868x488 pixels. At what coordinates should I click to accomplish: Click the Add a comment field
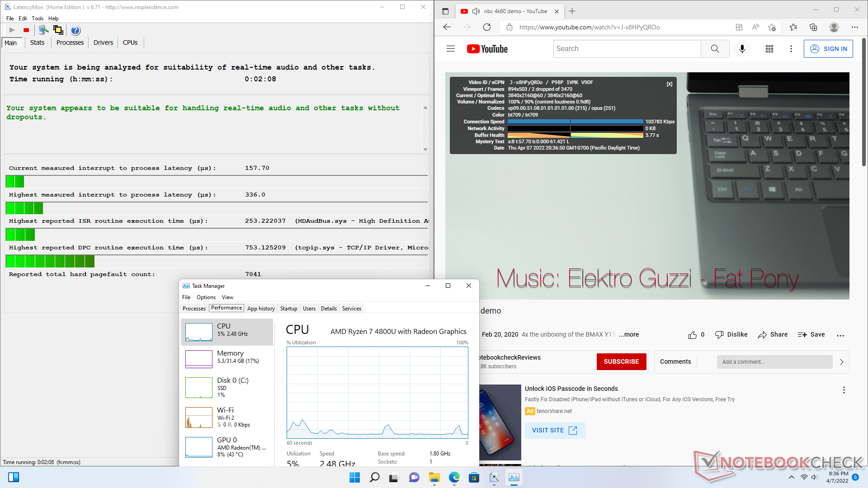point(774,362)
